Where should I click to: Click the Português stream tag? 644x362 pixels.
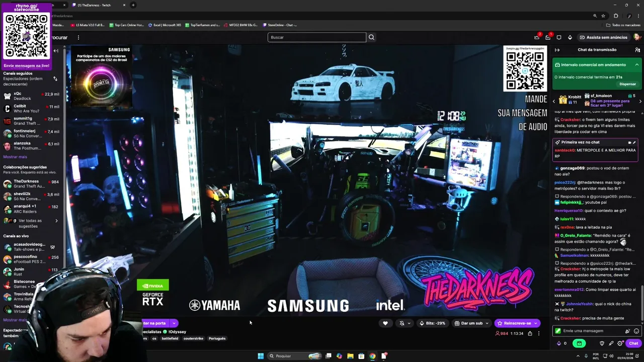[217, 338]
